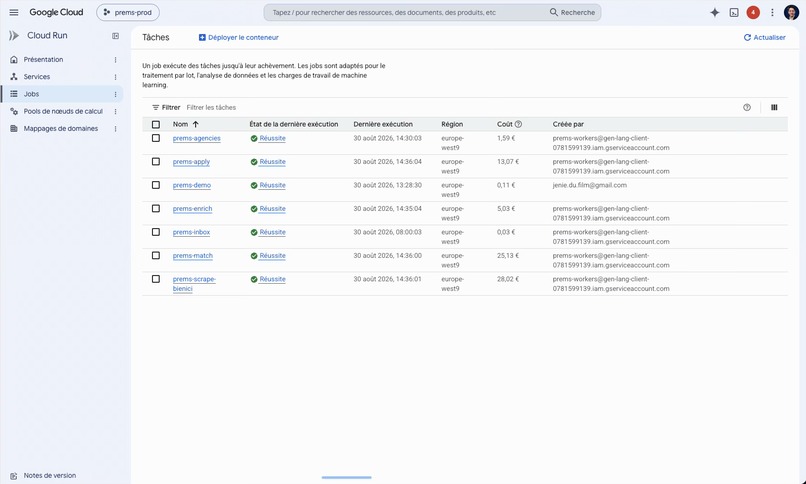Select jenie.du.film@gmail.com creator text
The height and width of the screenshot is (484, 806).
590,185
